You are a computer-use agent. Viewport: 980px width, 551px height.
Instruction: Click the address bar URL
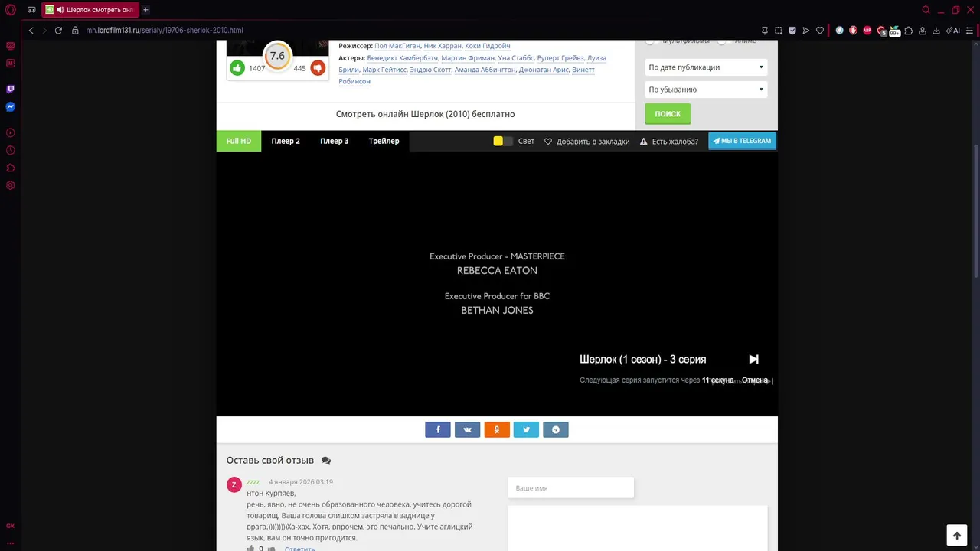165,31
